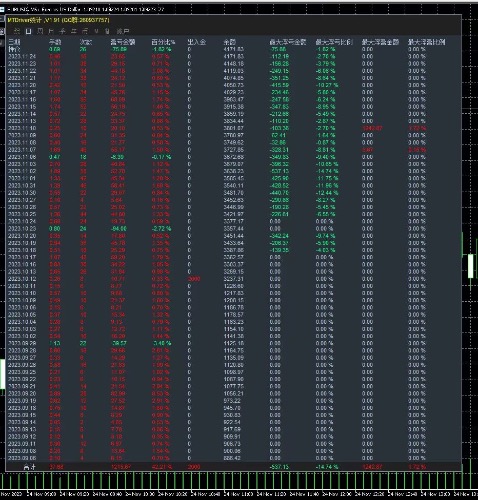
Task: Select the 2023.11.23 date cell
Action: pyautogui.click(x=22, y=64)
